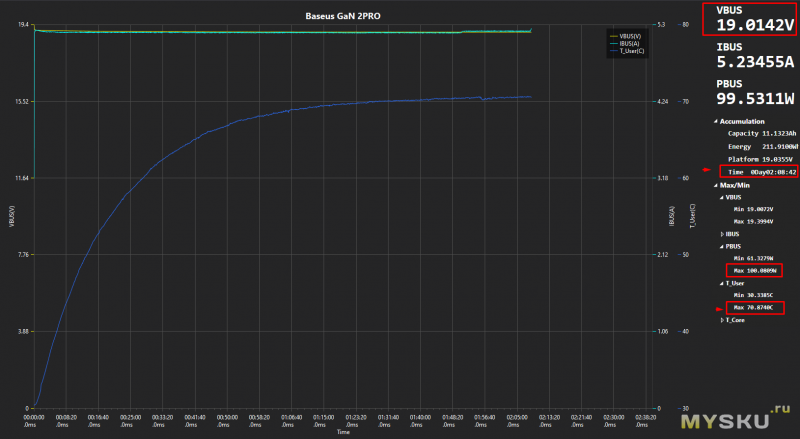Click the IBUS(A) legend entry
Screen dimensions: 800x439
coord(624,43)
